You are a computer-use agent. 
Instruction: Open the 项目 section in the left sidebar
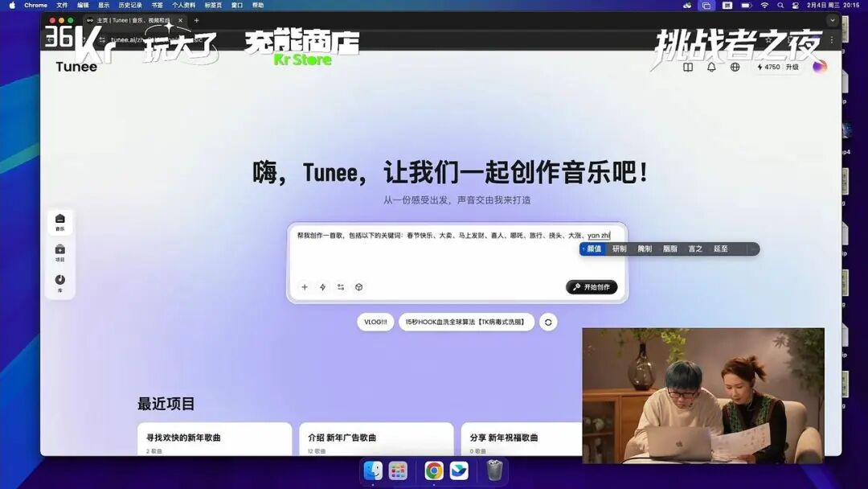(x=60, y=253)
